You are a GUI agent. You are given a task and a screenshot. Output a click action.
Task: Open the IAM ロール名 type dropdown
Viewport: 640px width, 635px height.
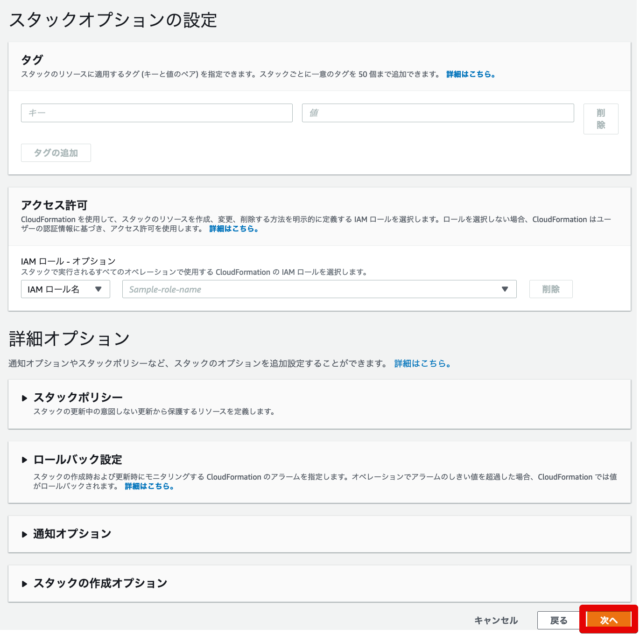(65, 289)
